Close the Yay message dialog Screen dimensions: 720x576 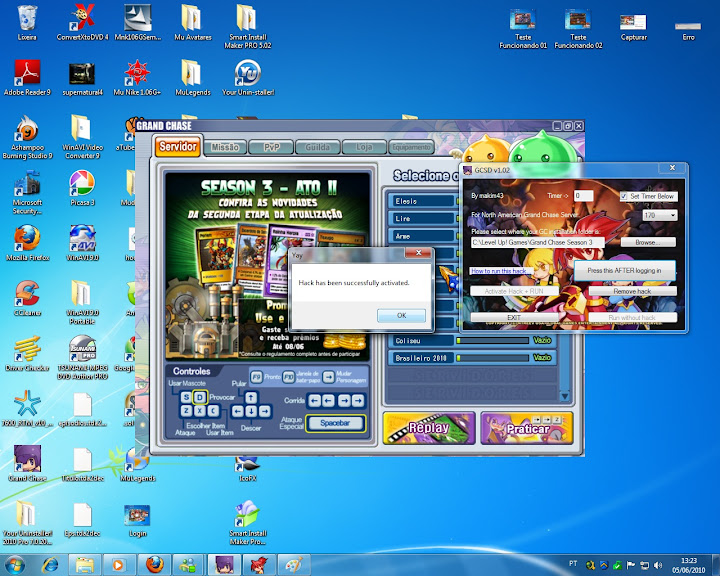click(418, 253)
